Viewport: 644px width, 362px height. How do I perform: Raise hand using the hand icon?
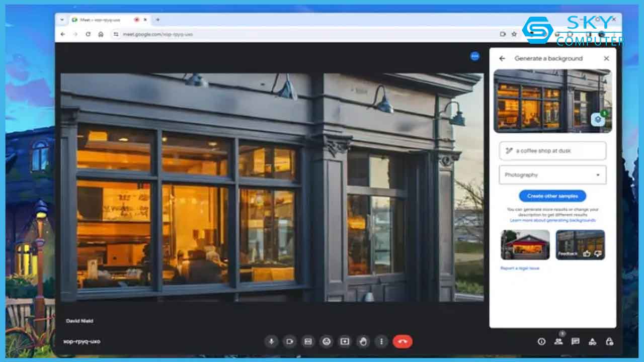point(363,341)
